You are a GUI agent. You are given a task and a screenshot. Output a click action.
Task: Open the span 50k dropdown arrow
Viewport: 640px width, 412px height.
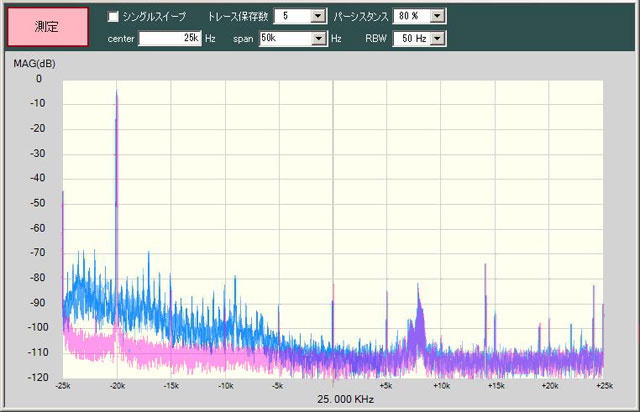[318, 39]
